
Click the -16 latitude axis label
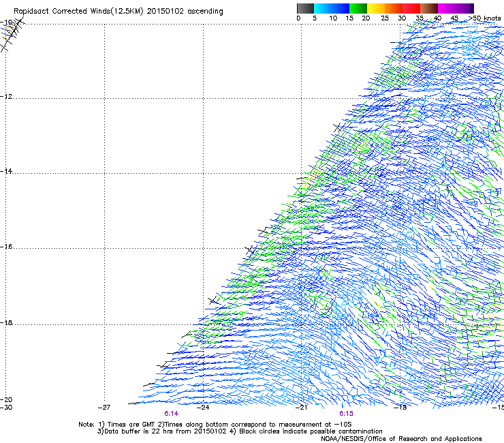click(x=7, y=247)
